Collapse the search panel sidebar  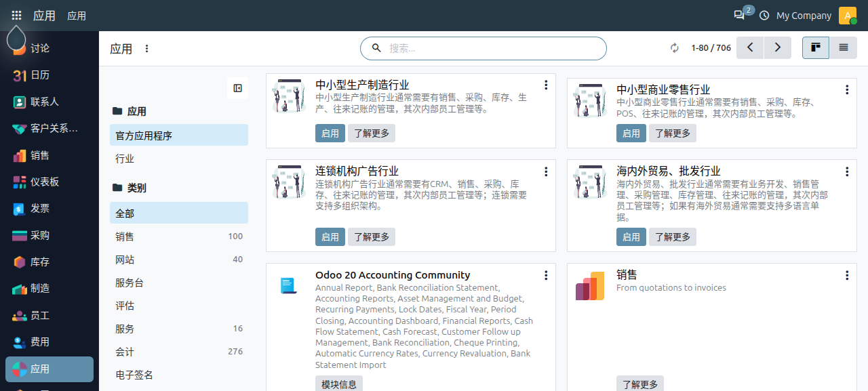click(x=237, y=88)
